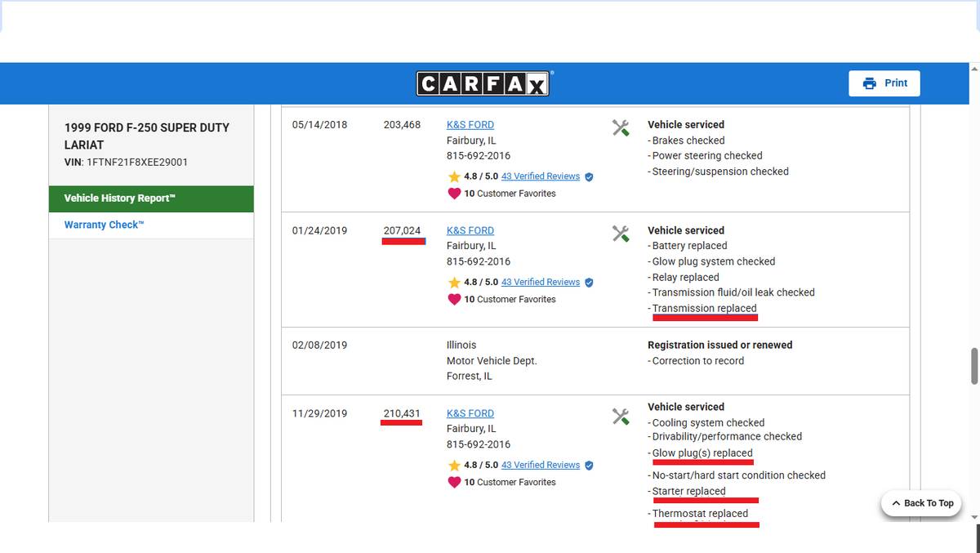980x553 pixels.
Task: Click the Print button
Action: [x=884, y=83]
